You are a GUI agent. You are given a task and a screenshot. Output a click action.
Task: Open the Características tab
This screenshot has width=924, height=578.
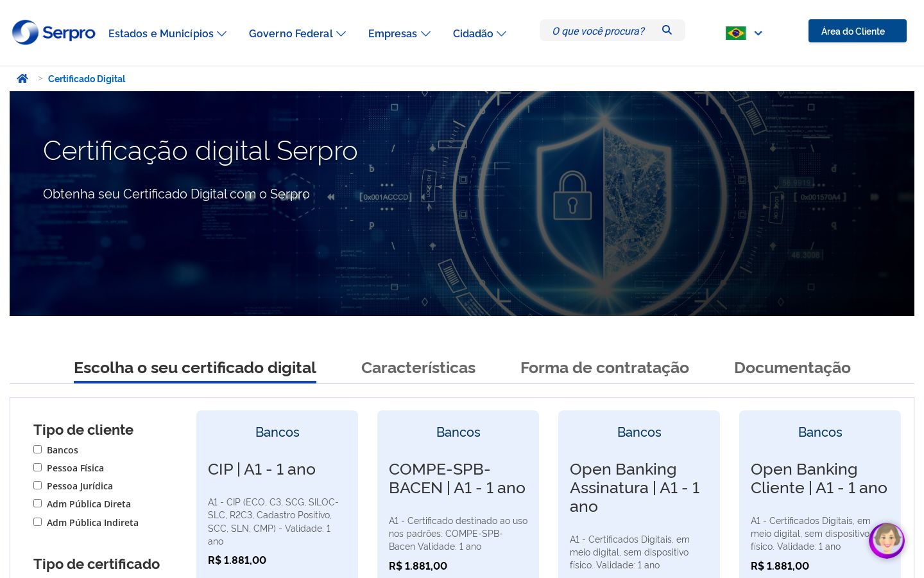pos(418,368)
